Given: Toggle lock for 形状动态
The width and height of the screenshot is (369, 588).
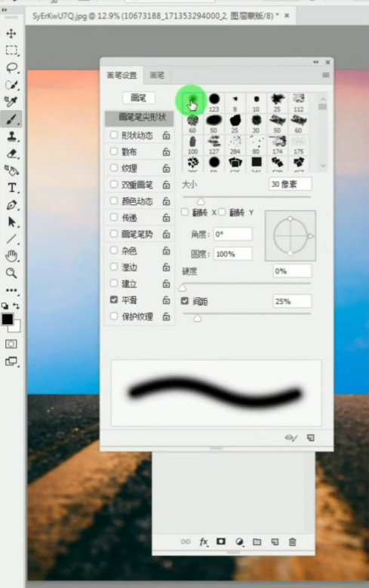Looking at the screenshot, I should pyautogui.click(x=166, y=135).
